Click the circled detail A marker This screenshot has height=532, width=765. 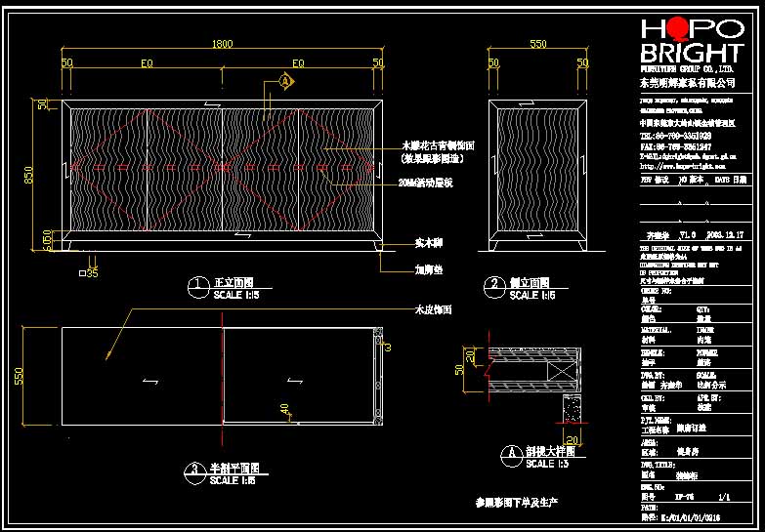[512, 456]
